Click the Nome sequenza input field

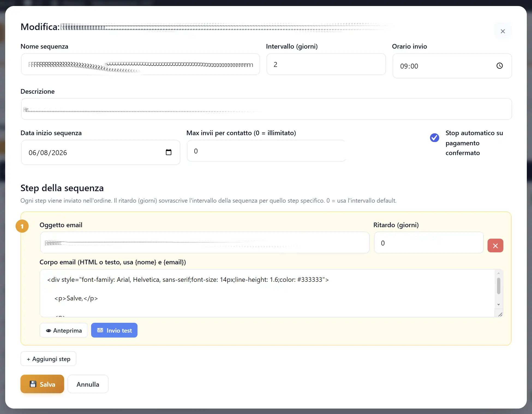click(141, 64)
